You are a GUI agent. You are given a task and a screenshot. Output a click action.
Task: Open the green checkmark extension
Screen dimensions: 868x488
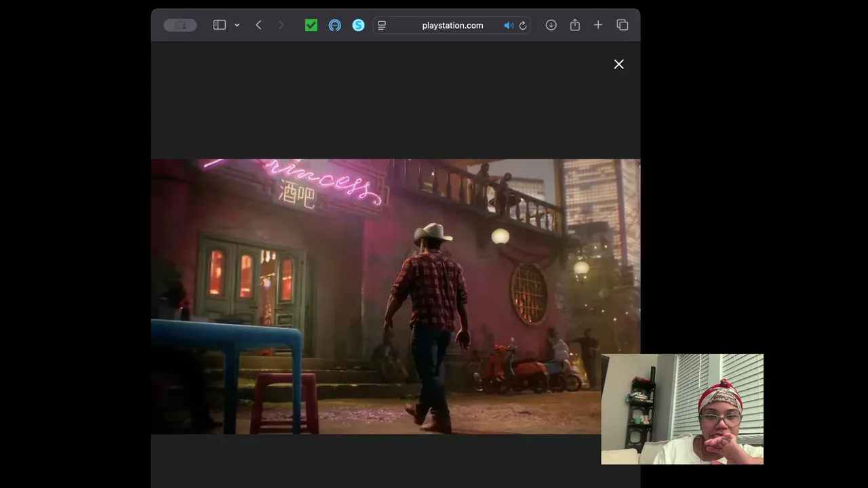tap(311, 25)
